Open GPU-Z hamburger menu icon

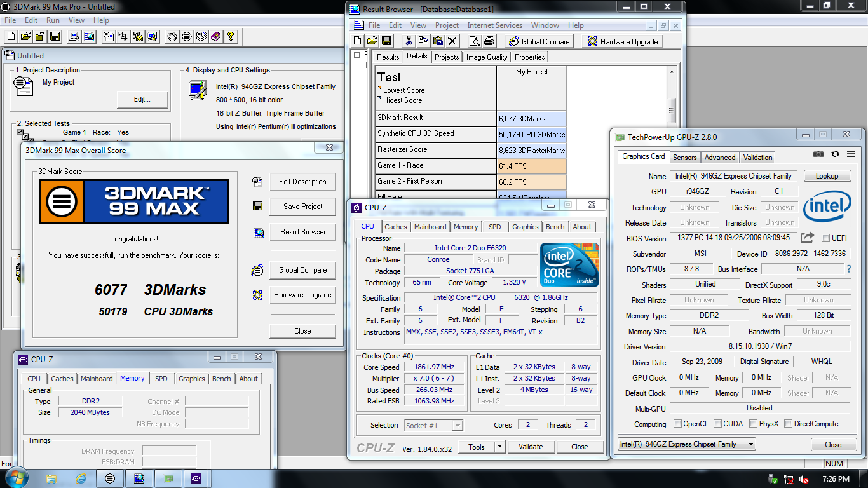[851, 154]
